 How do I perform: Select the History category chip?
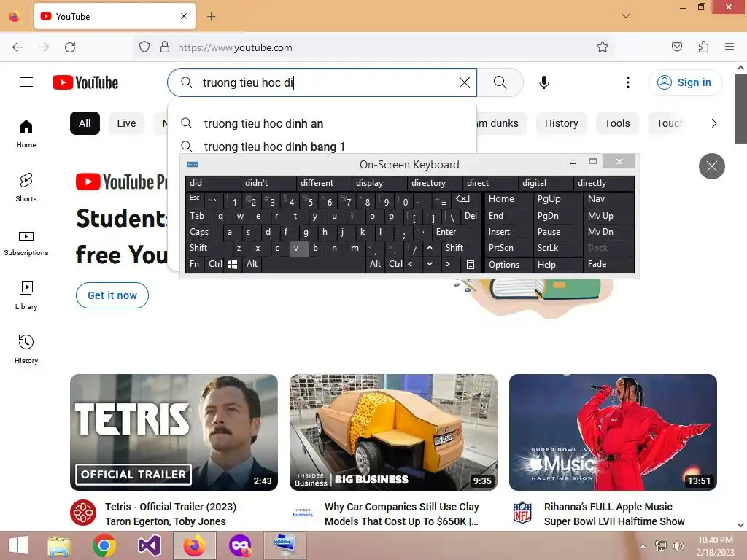click(x=561, y=123)
